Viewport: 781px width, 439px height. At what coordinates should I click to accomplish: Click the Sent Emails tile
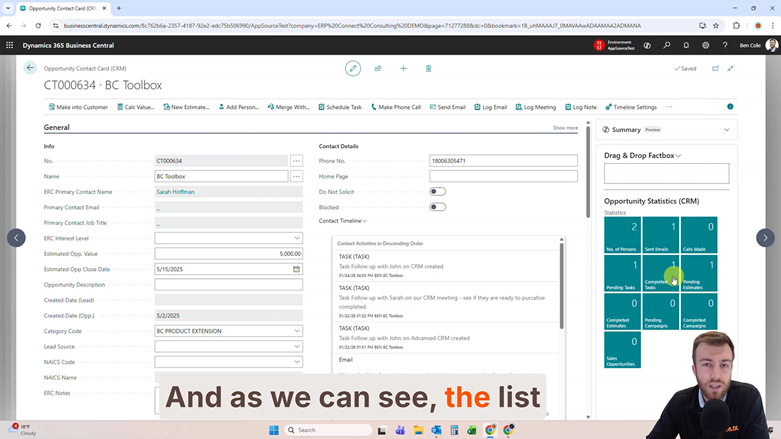tap(660, 235)
